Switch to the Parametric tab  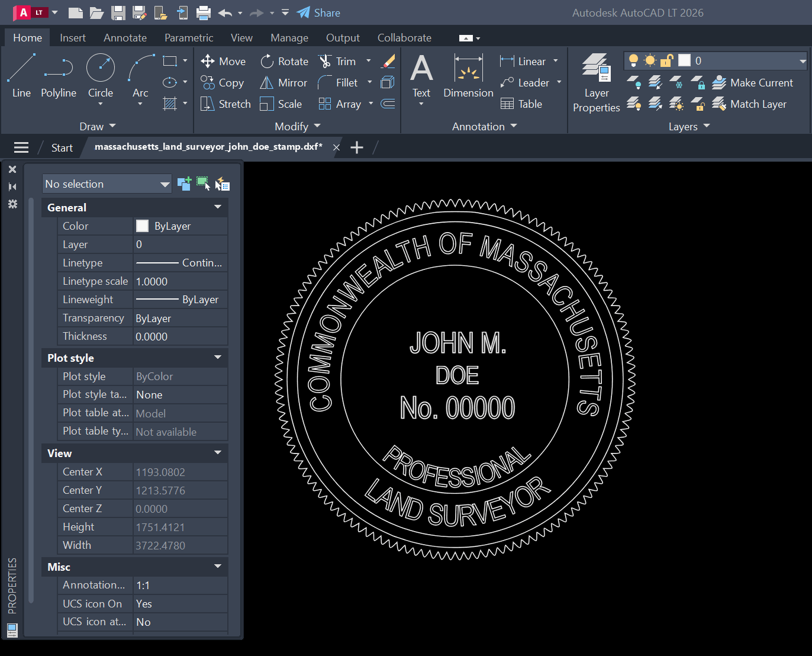pos(189,38)
